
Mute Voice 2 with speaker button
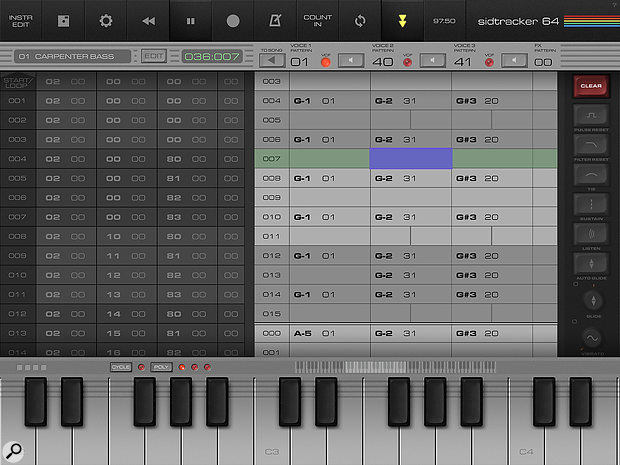pyautogui.click(x=433, y=60)
